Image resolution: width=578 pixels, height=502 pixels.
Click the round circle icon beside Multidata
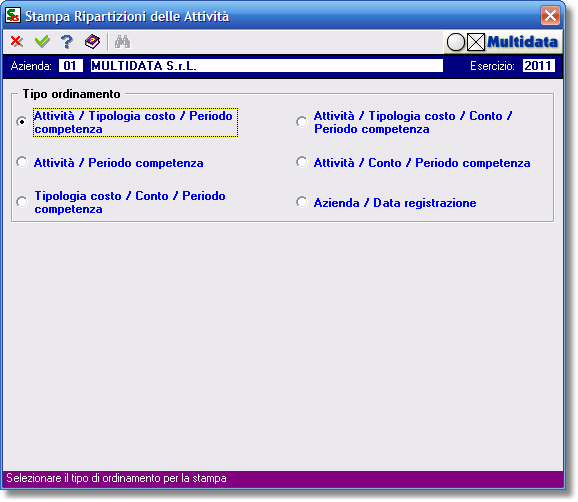point(456,42)
